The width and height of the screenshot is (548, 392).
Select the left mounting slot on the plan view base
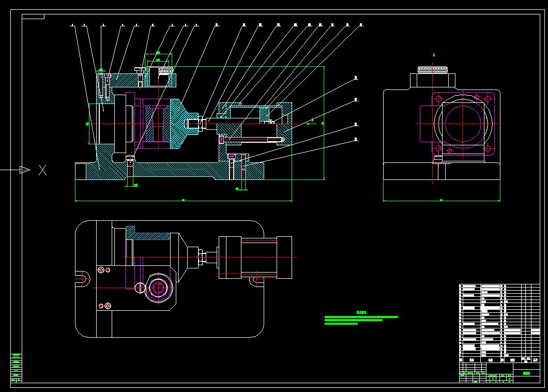(x=83, y=279)
